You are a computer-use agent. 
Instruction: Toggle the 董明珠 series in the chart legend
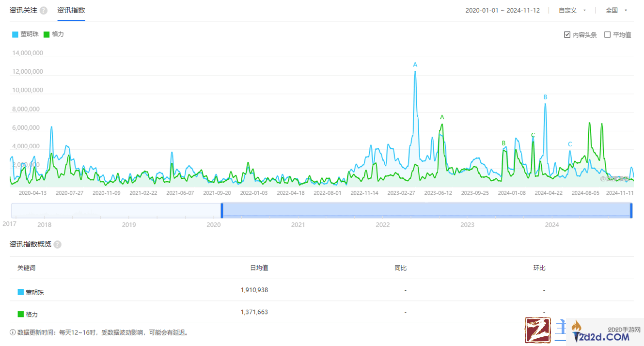pos(25,34)
